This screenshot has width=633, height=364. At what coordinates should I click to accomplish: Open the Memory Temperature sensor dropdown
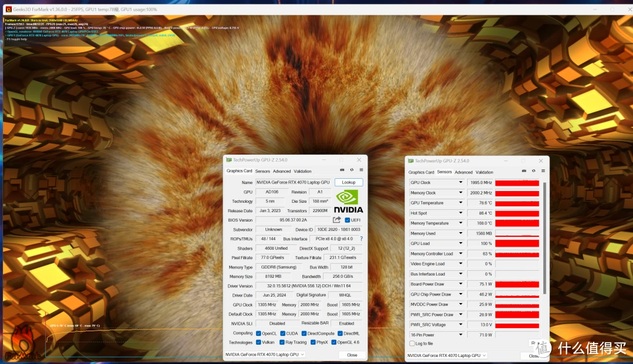(x=461, y=223)
